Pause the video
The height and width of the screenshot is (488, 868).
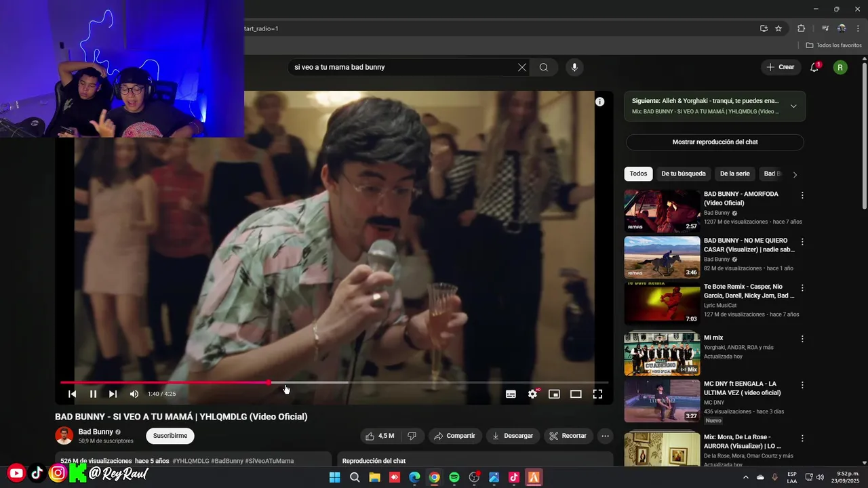[x=93, y=394]
